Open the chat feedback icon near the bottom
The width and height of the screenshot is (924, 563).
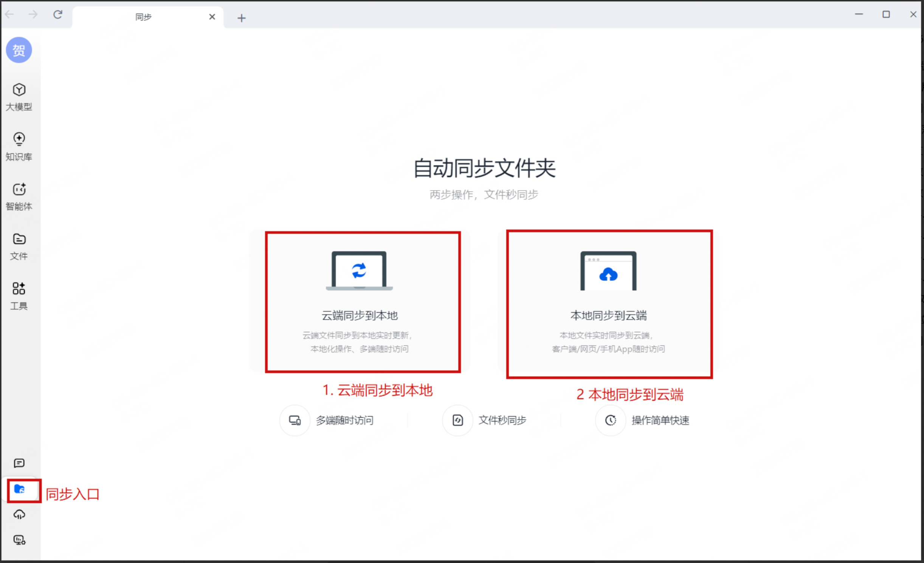(x=19, y=463)
